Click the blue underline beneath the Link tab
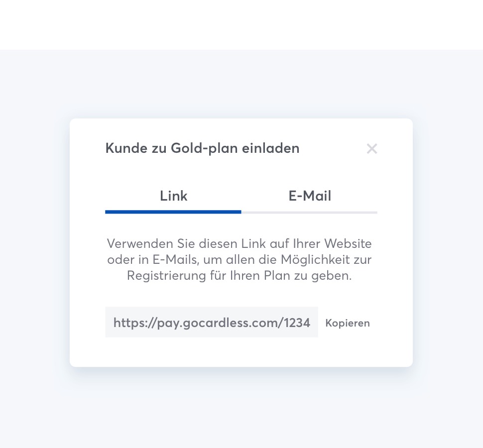Image resolution: width=483 pixels, height=448 pixels. (173, 212)
